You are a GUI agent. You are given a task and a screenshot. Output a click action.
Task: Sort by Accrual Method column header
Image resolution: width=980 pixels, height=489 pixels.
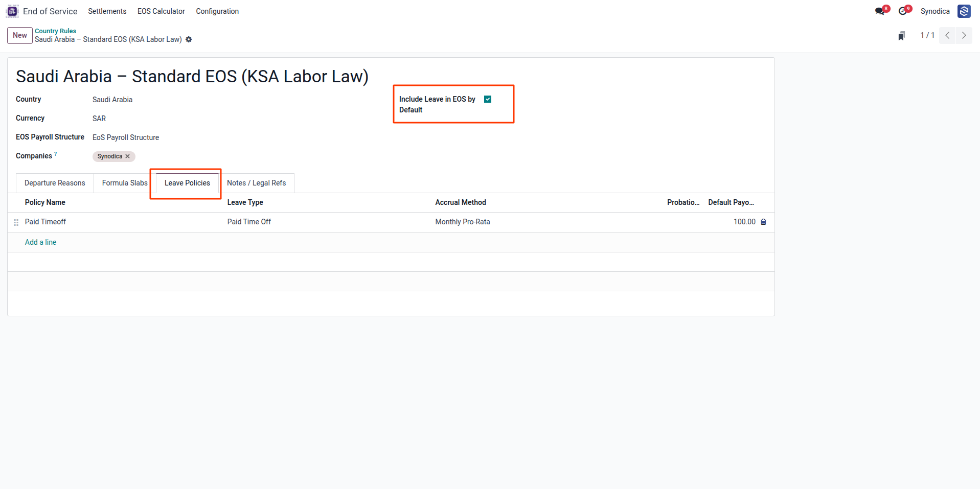[x=461, y=202]
